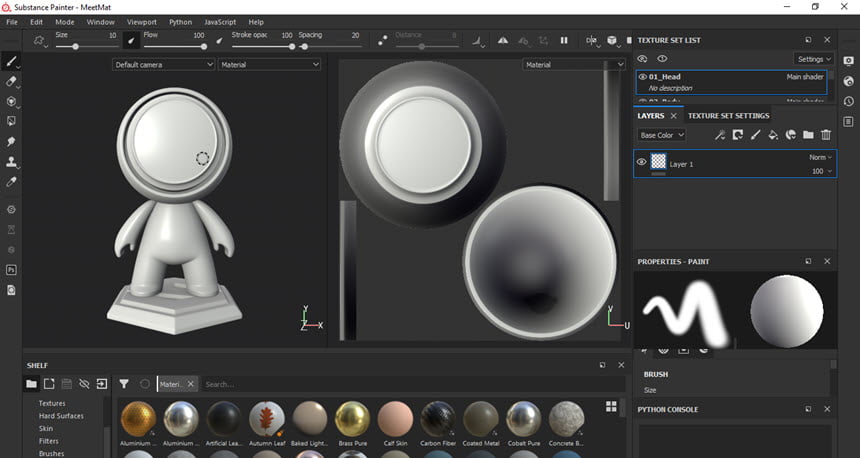The image size is (860, 458).
Task: Click the Shelf import resource icon
Action: [102, 384]
